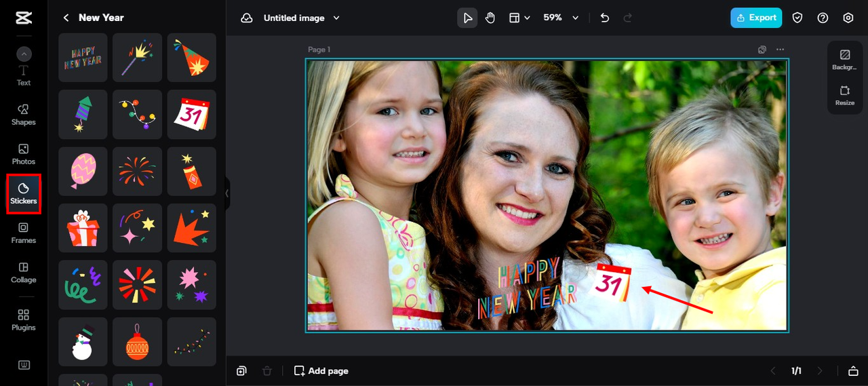
Task: Add the pink balloon sticker
Action: (83, 172)
